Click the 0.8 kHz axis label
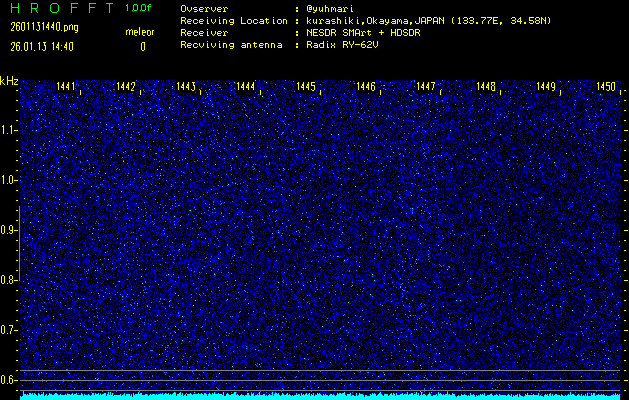The image size is (629, 400). [x=9, y=280]
